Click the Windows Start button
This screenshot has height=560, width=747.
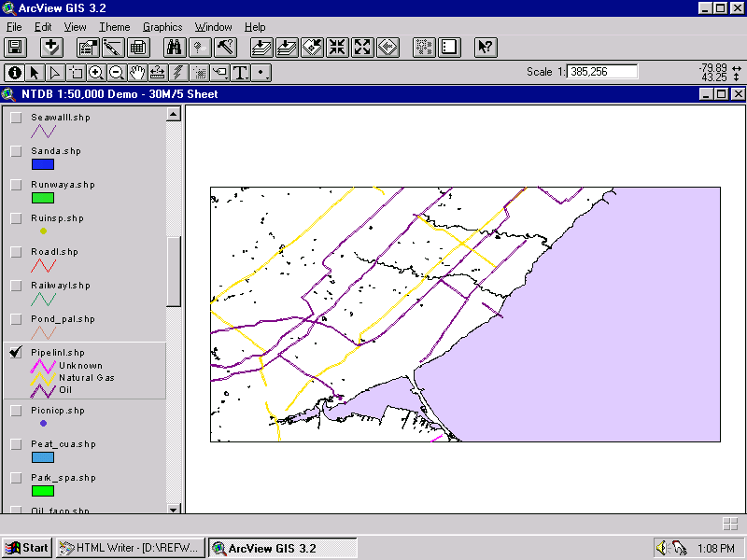coord(27,548)
